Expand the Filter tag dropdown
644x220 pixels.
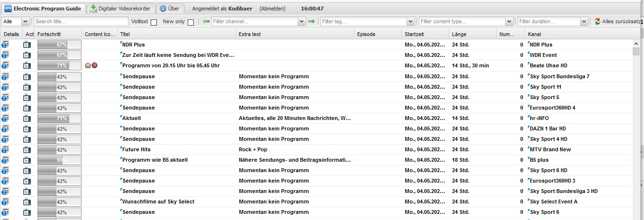tap(411, 21)
